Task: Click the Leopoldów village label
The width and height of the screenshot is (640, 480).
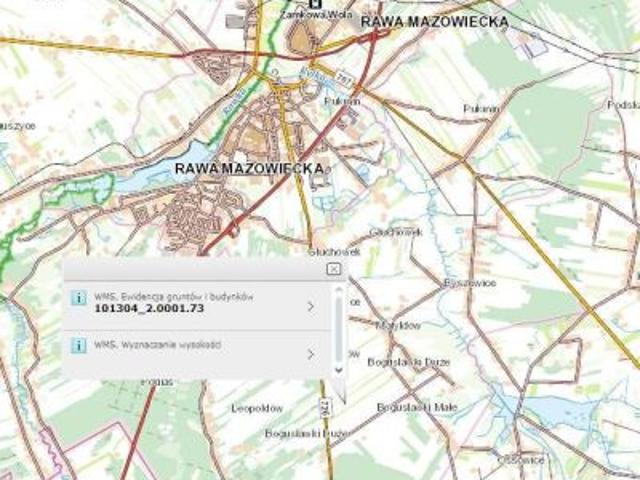Action: click(257, 408)
